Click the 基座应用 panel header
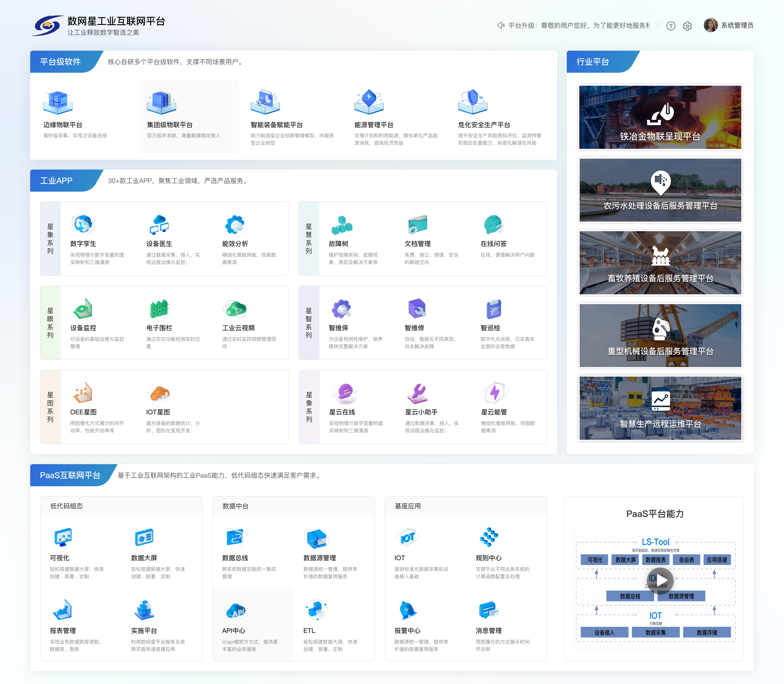 [x=466, y=506]
